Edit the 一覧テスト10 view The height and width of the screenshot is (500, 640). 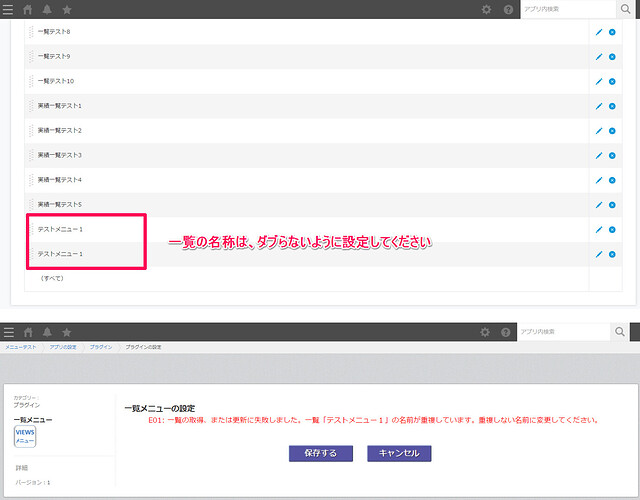pyautogui.click(x=599, y=81)
